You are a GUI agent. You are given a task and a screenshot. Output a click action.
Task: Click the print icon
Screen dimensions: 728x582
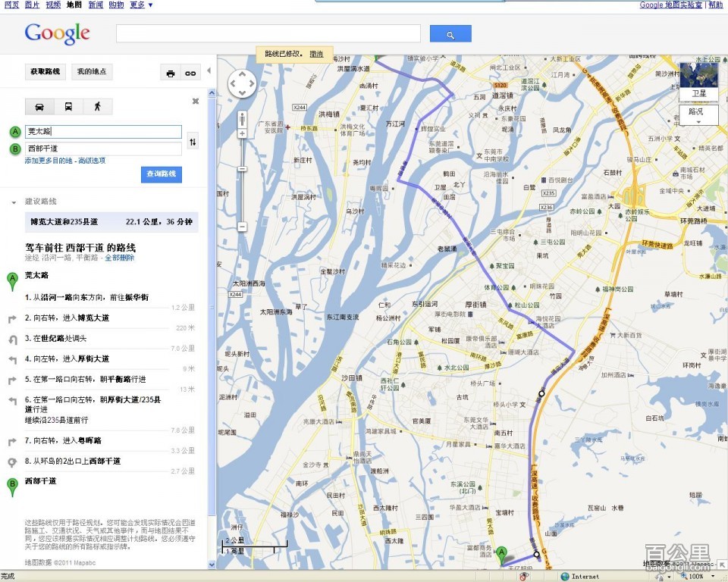[x=171, y=73]
